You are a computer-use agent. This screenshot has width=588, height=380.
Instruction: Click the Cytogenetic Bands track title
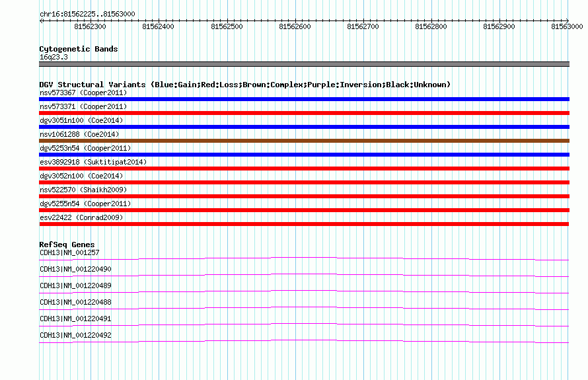pyautogui.click(x=79, y=49)
